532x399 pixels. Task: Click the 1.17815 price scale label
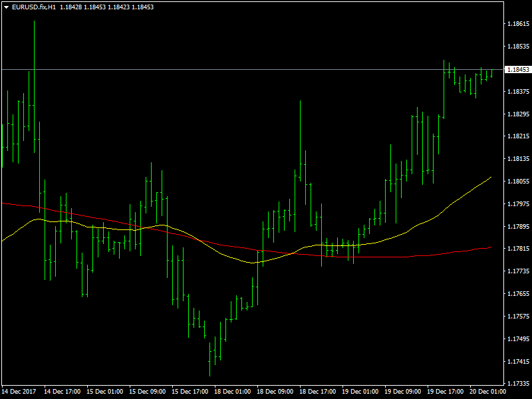tap(518, 249)
